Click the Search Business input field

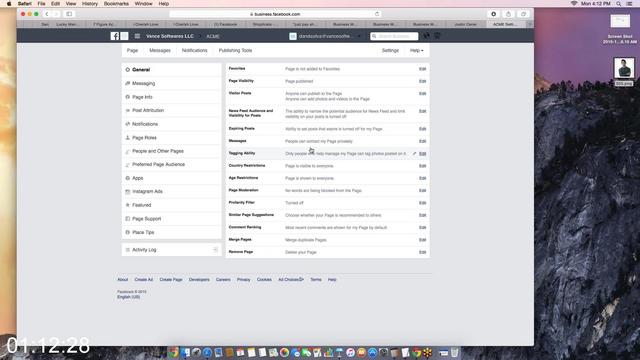394,36
